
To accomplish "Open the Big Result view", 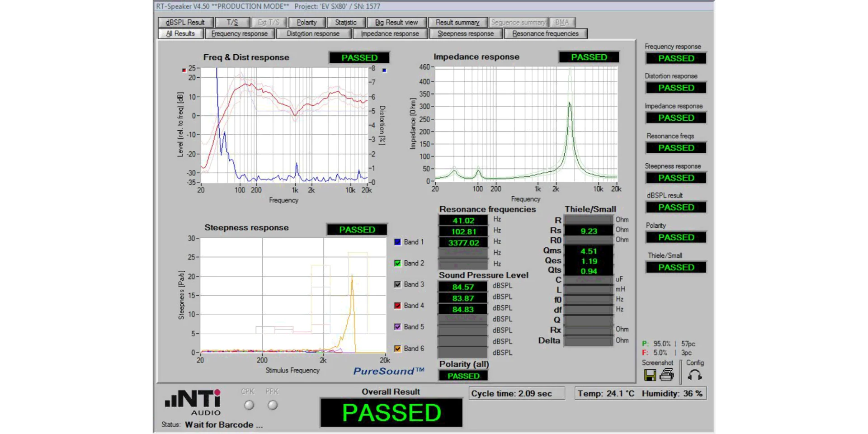I will pos(396,22).
